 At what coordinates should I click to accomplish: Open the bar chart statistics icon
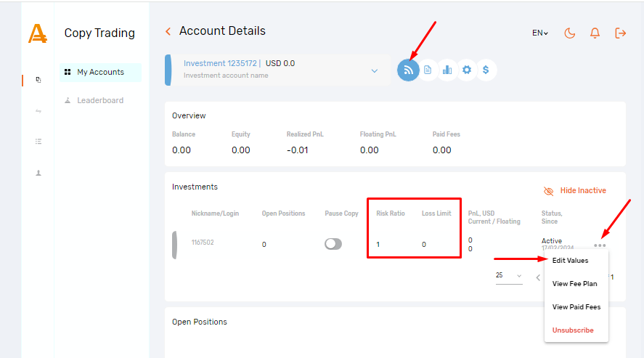coord(447,70)
